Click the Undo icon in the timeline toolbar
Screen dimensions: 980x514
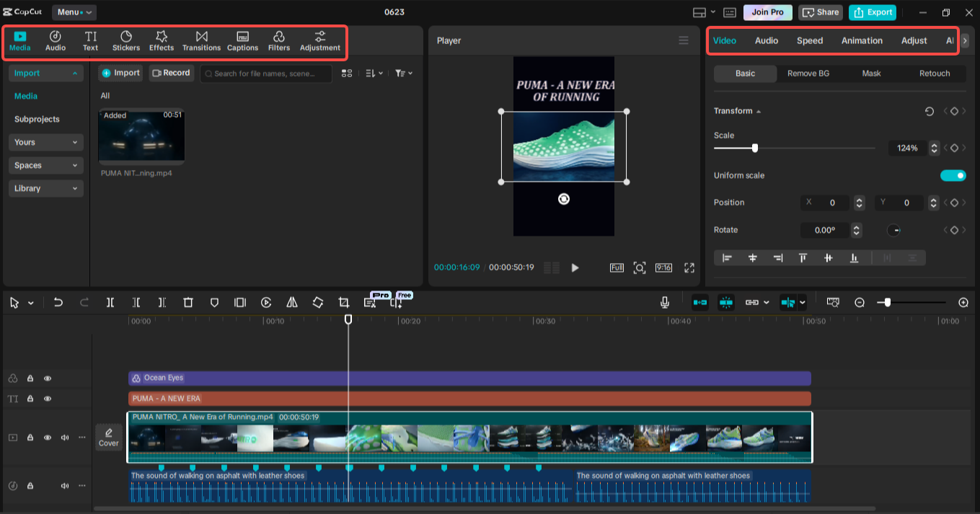pos(58,302)
